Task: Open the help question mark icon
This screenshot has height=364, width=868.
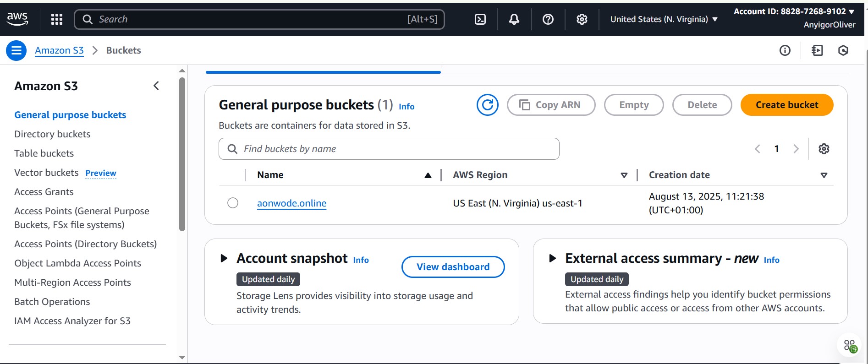Action: pos(548,19)
